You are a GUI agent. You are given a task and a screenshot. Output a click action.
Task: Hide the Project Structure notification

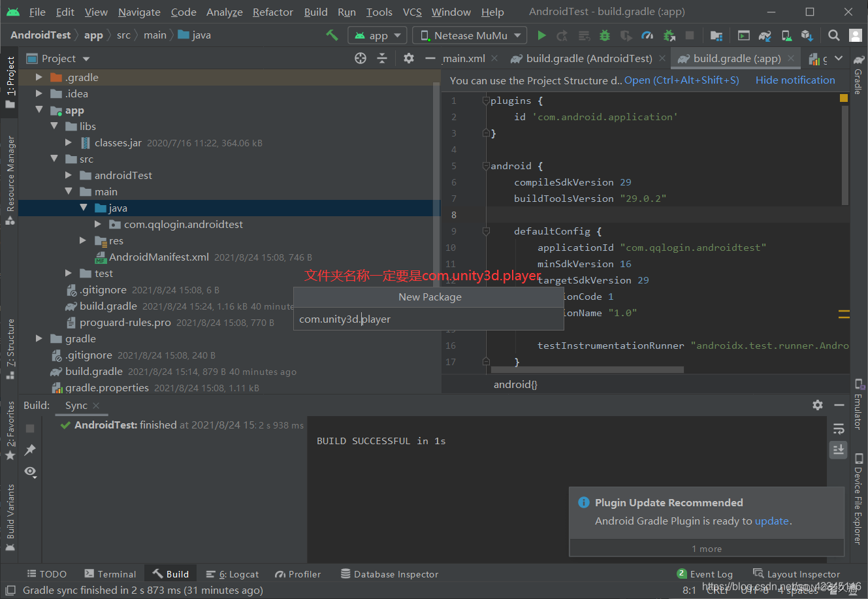795,80
